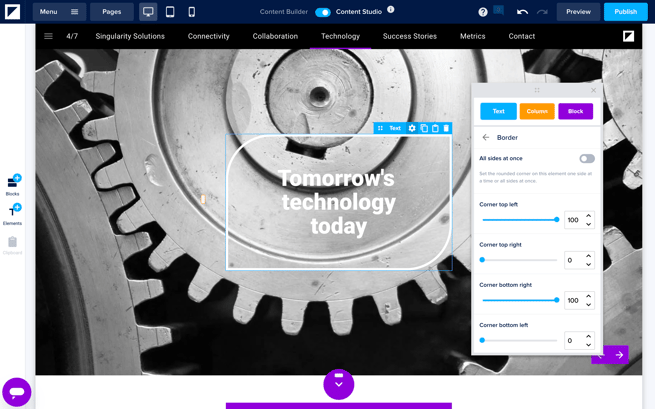Screen dimensions: 655x409
Task: Open the Elements panel in sidebar
Action: 12,213
